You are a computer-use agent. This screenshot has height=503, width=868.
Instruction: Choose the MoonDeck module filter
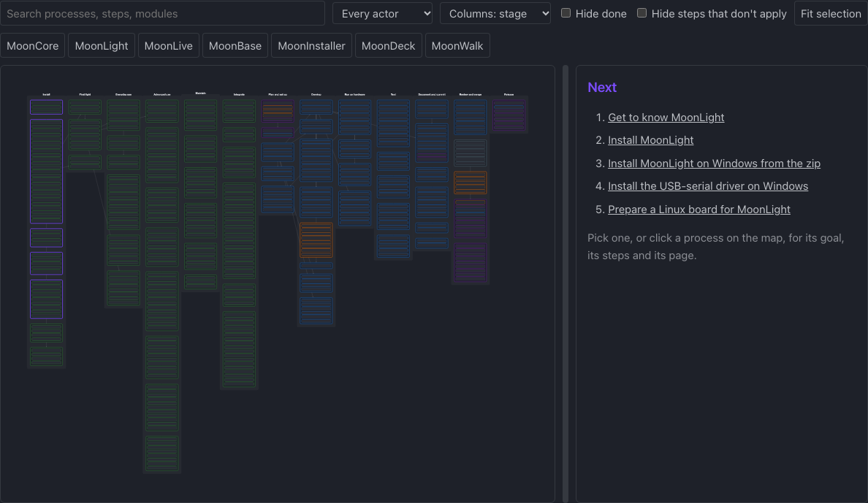388,45
